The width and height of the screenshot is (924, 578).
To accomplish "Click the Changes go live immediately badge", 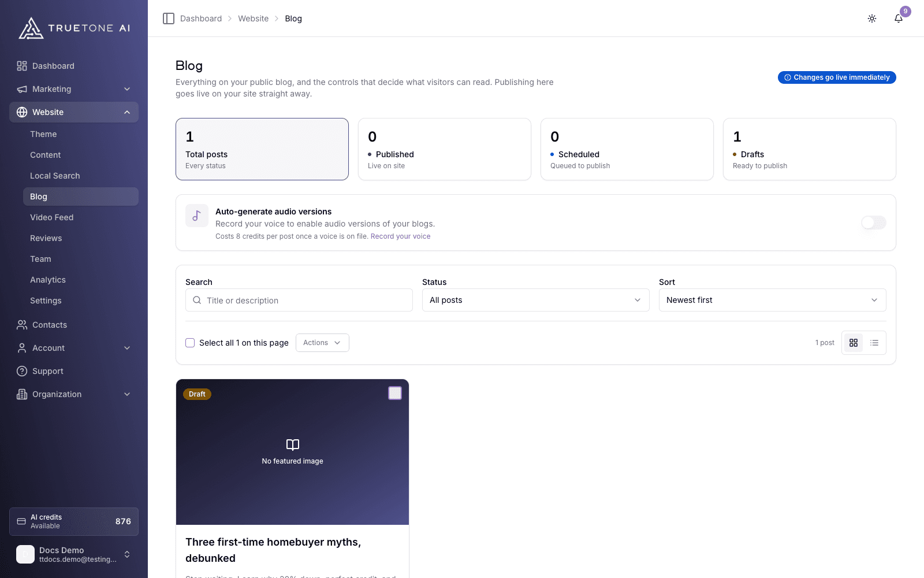I will [x=837, y=77].
